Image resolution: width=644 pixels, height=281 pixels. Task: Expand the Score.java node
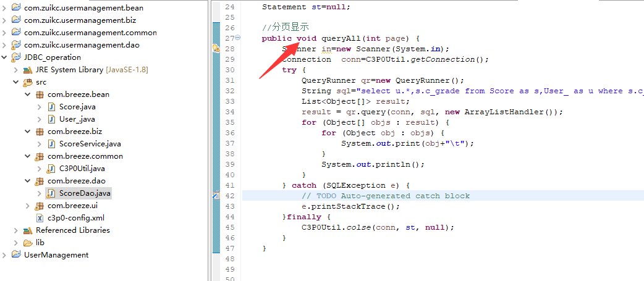point(40,107)
